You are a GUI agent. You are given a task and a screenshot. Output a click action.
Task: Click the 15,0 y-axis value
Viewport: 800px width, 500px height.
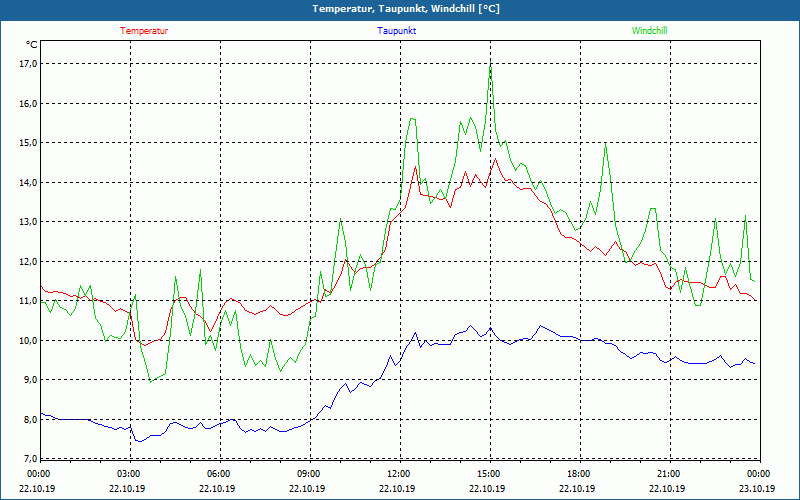click(28, 143)
